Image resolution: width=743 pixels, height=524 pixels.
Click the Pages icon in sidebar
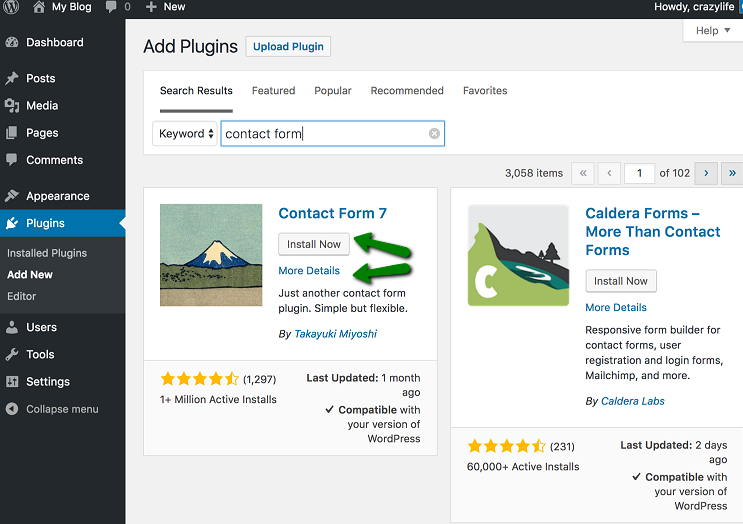pos(12,133)
